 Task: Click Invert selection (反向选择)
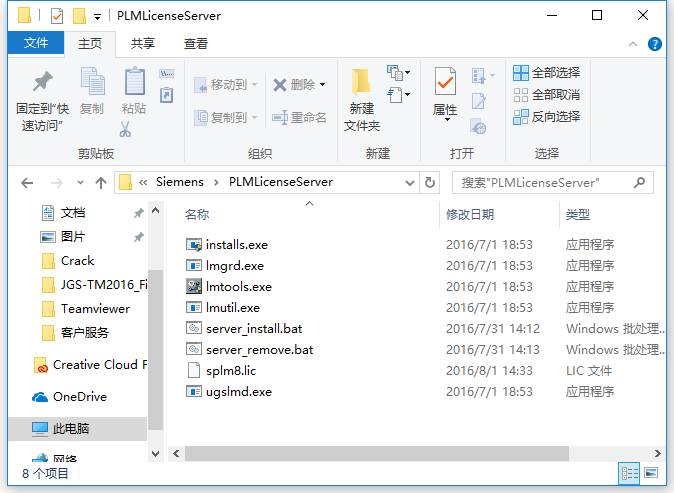(x=546, y=116)
